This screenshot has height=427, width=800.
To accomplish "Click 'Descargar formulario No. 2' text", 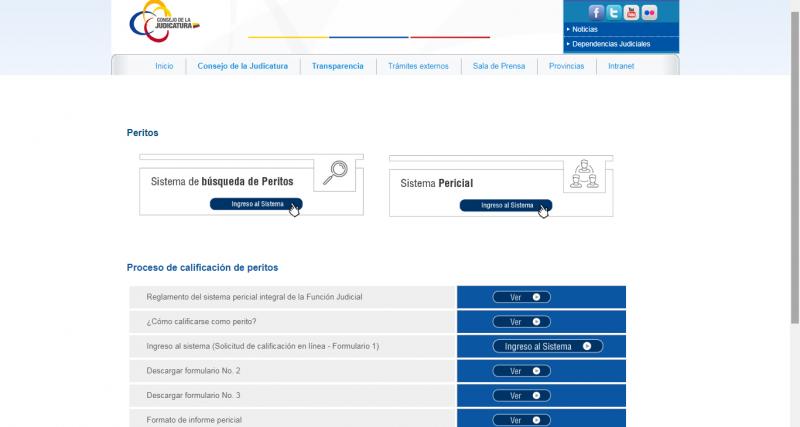I will (193, 371).
